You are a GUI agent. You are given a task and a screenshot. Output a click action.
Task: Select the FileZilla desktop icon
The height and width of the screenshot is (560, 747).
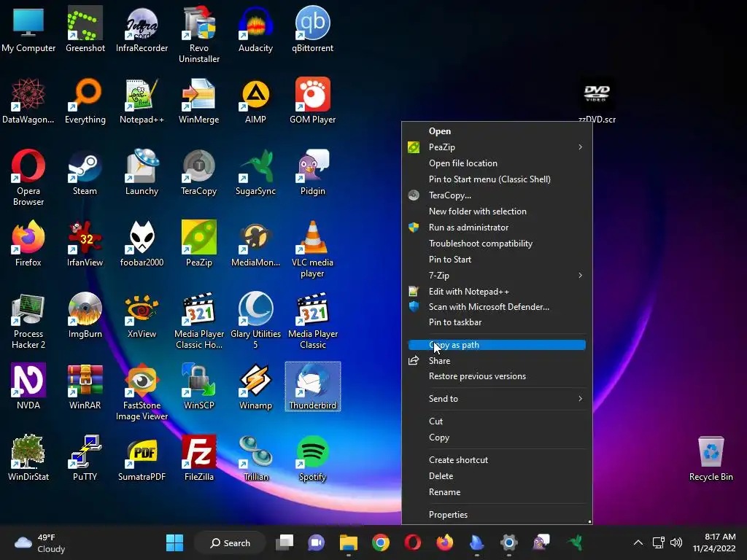[x=198, y=458]
